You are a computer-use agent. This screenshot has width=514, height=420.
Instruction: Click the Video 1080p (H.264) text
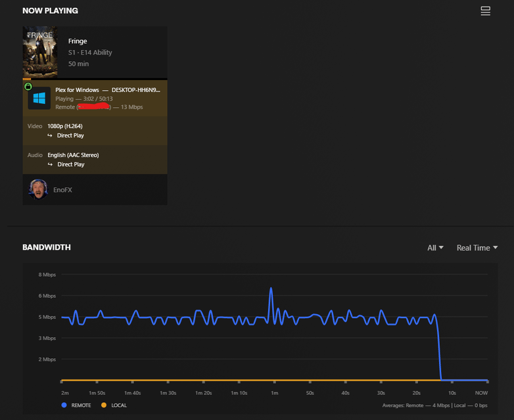click(x=65, y=126)
